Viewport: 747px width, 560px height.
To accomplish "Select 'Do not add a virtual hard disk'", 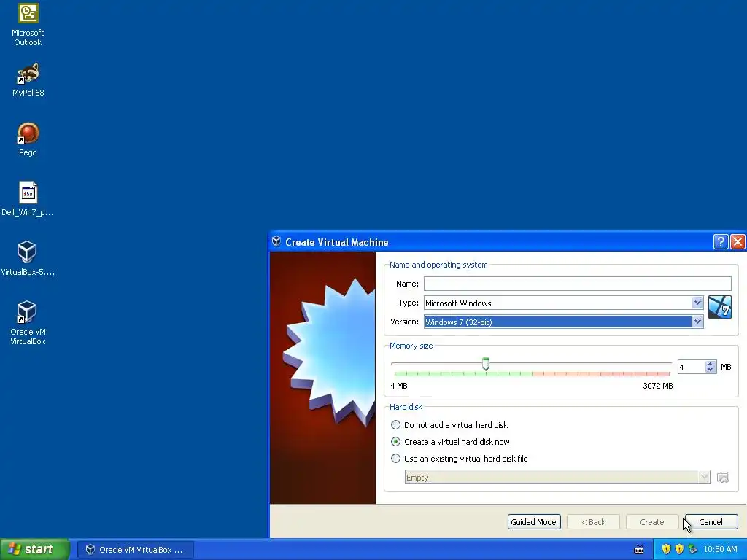I will coord(449,425).
